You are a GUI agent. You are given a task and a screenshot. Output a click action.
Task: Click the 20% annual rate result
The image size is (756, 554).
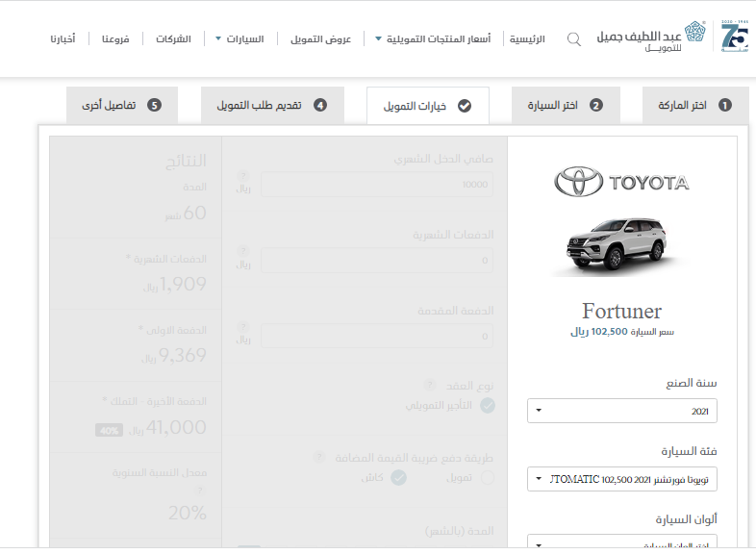click(188, 513)
